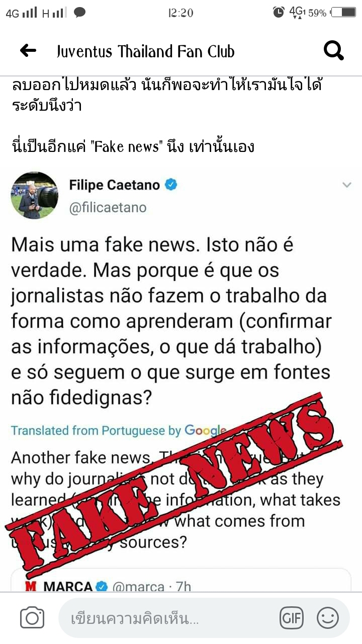Tap the back arrow icon
This screenshot has height=644, width=362.
tap(28, 50)
